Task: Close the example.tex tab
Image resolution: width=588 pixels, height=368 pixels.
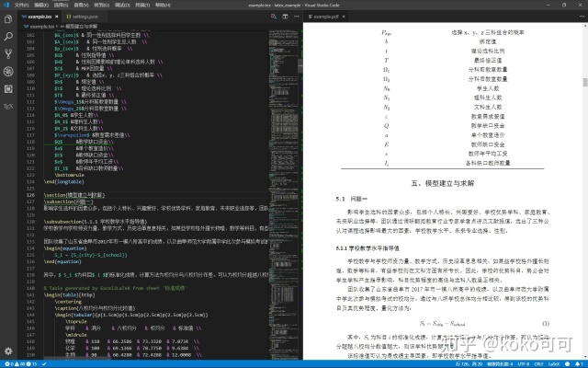Action: (x=57, y=17)
